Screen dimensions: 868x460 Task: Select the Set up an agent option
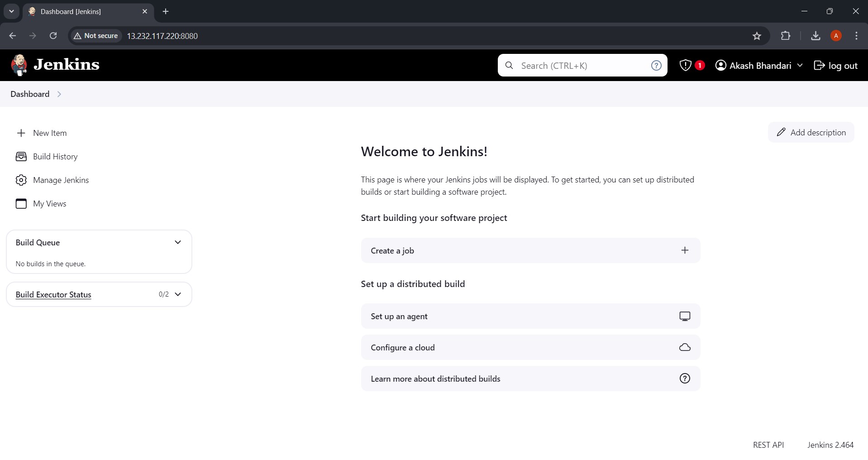(x=530, y=316)
